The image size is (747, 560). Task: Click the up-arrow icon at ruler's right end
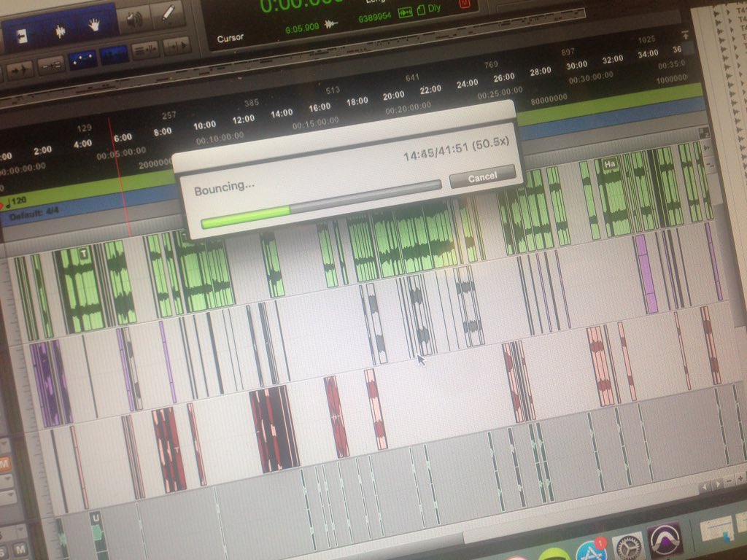[684, 35]
